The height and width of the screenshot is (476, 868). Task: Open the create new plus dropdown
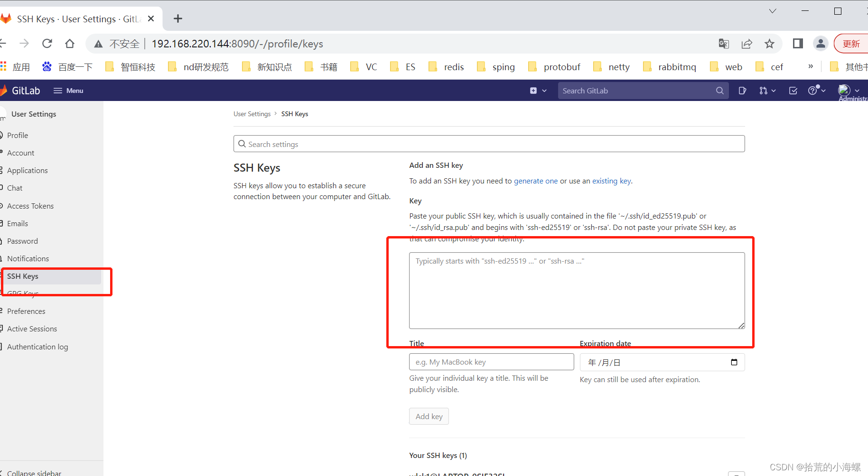pos(538,91)
